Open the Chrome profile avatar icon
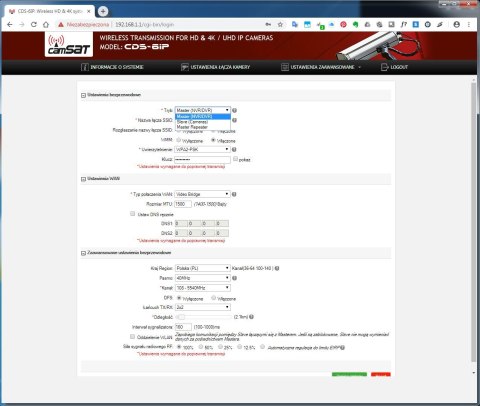480x406 pixels. point(457,24)
